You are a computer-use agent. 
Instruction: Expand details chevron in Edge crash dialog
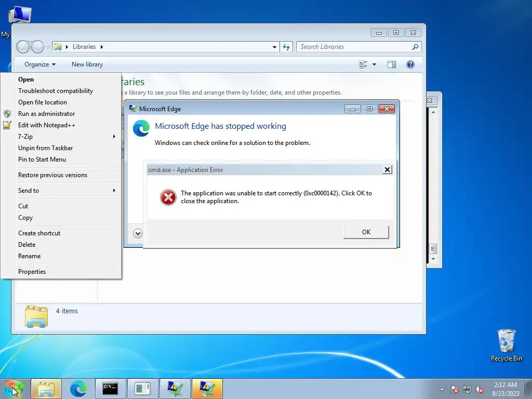[138, 233]
